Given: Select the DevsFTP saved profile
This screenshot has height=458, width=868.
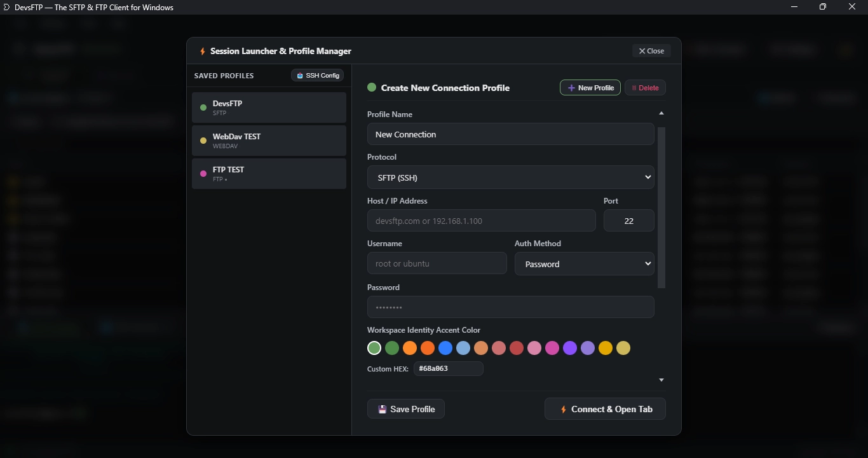Looking at the screenshot, I should point(269,108).
